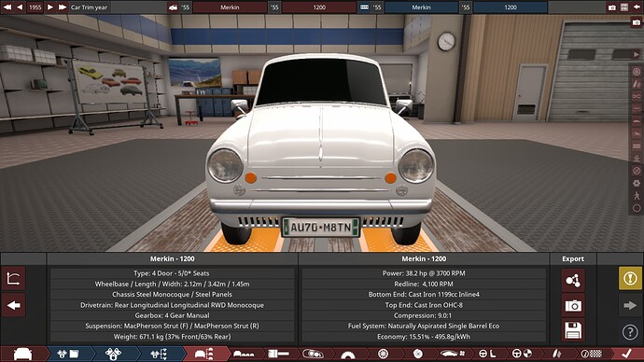644x362 pixels.
Task: Advance one year with single right arrow
Action: coord(50,7)
